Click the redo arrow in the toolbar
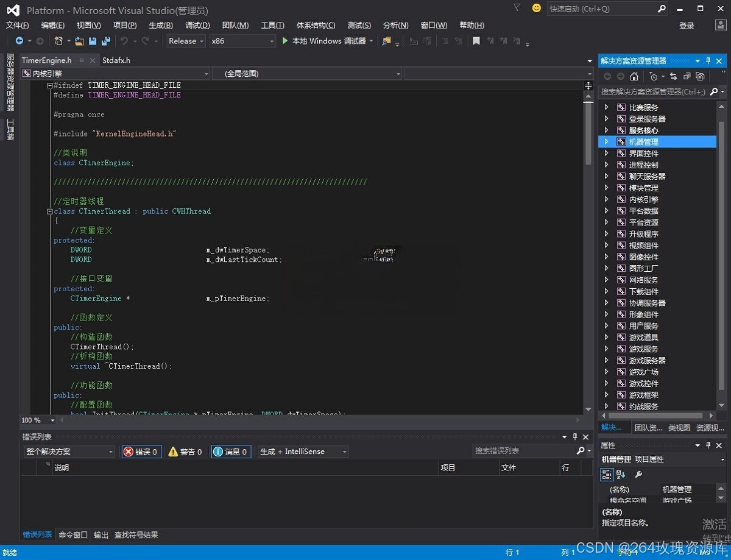This screenshot has width=731, height=560. (145, 41)
